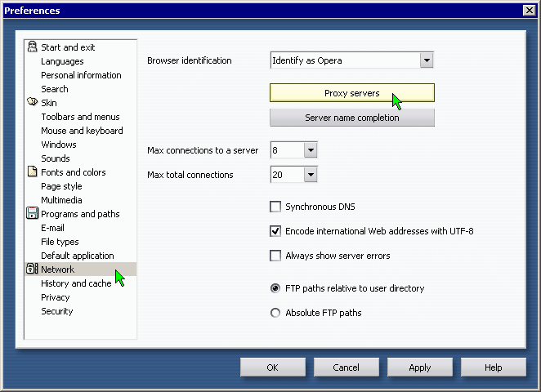Click the Apply button

(x=419, y=367)
